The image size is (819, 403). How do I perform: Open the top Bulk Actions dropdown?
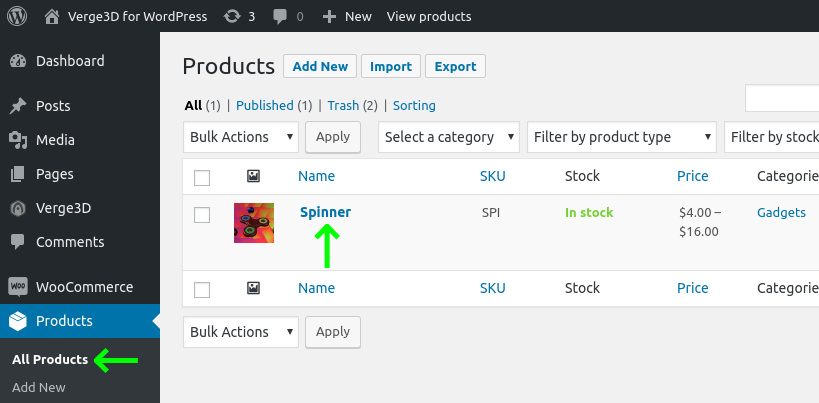[x=241, y=137]
